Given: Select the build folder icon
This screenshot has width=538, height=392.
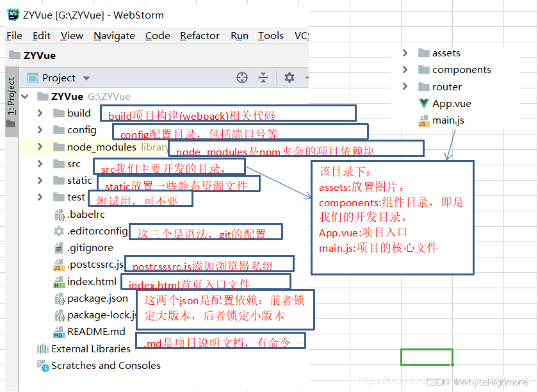Looking at the screenshot, I should 59,113.
